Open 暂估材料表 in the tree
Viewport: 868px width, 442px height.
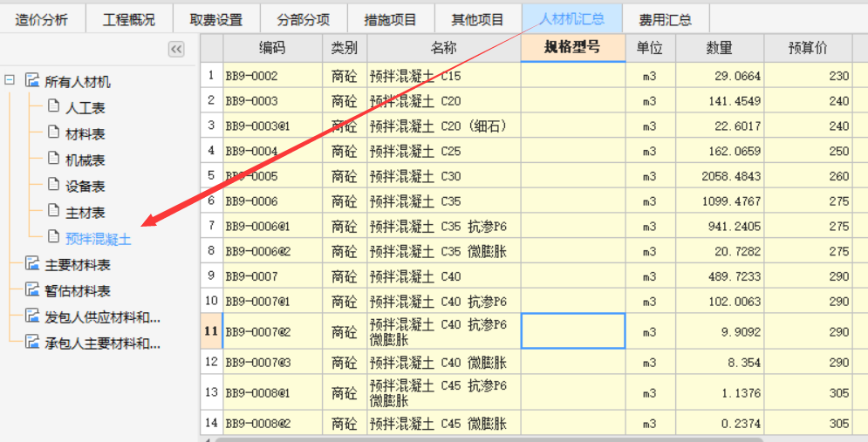tap(78, 290)
